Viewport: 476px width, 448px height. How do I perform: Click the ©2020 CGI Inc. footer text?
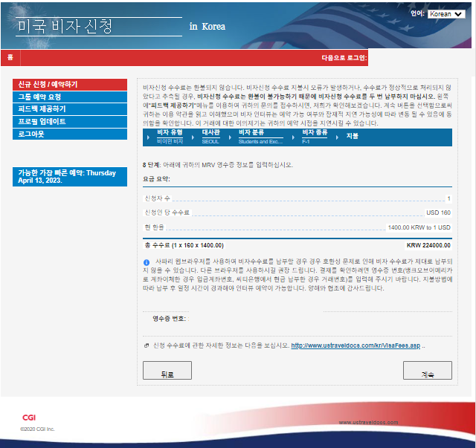click(37, 429)
